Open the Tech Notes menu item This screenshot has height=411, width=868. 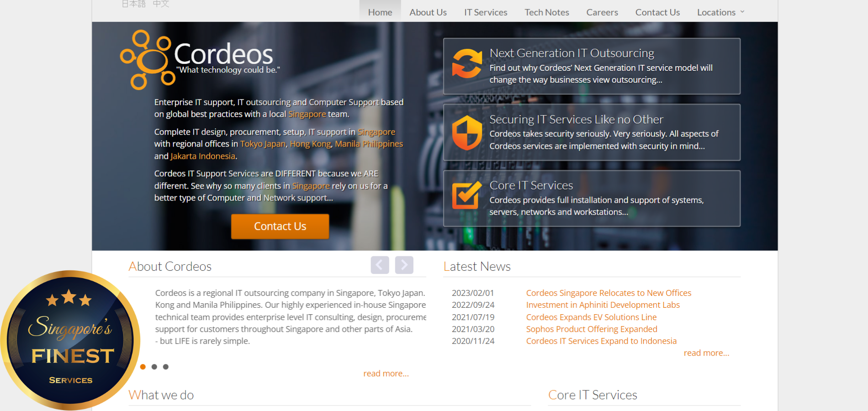(546, 12)
